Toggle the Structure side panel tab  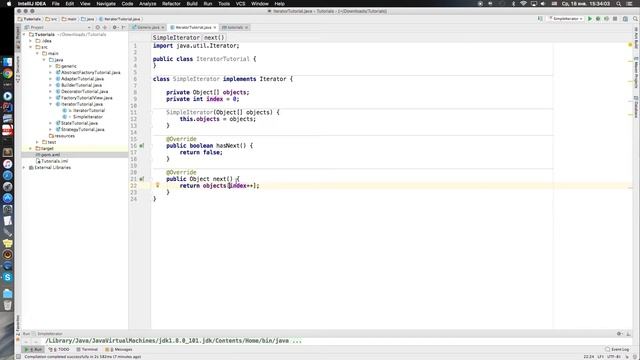(x=18, y=69)
